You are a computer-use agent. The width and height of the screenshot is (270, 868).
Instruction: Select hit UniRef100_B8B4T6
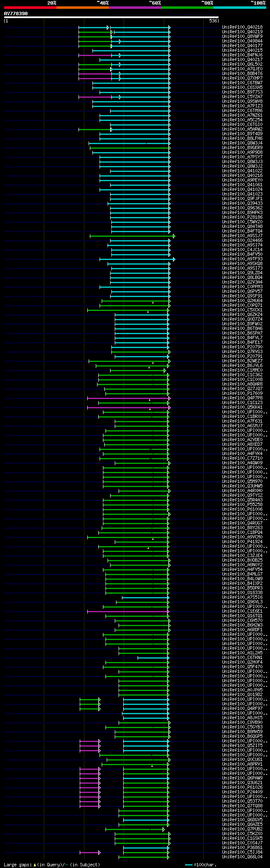[x=242, y=73]
